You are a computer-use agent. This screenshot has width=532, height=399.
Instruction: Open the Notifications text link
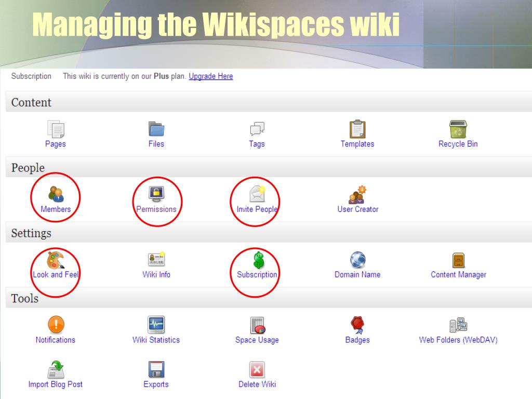[x=56, y=340]
